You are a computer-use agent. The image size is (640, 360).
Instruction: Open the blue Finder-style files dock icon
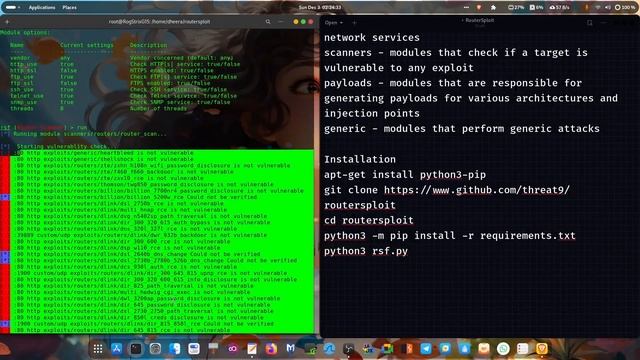coord(175,349)
